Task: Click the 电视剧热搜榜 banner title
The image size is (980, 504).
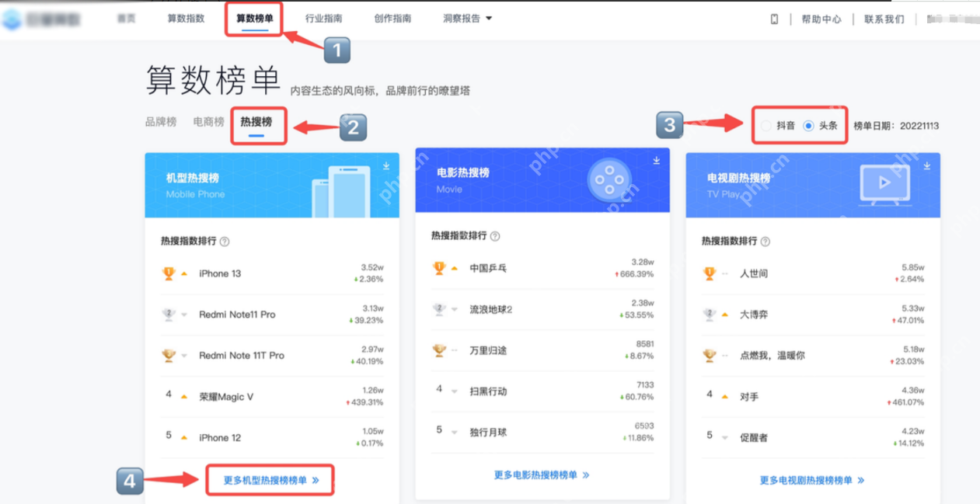Action: (x=738, y=178)
